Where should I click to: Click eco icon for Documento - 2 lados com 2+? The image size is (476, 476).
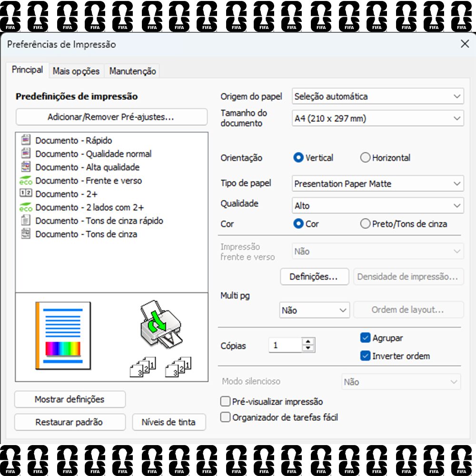pyautogui.click(x=26, y=207)
